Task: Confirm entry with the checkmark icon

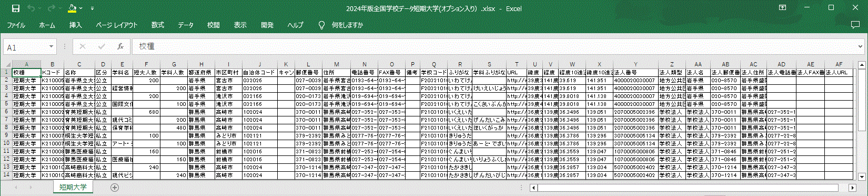Action: 102,47
